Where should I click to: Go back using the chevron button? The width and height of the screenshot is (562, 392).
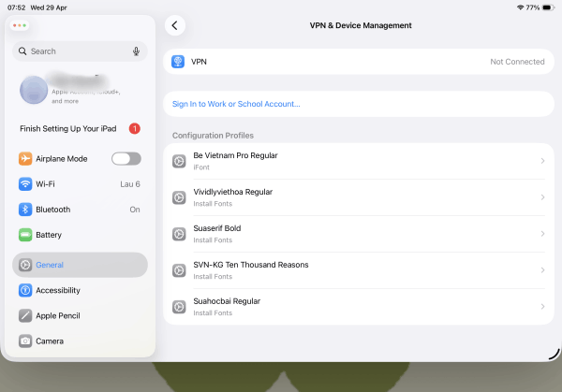point(175,25)
